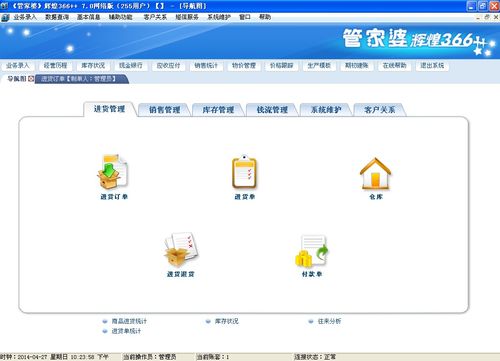Screen dimensions: 500x361
Task: Open the 基本信息 menu
Action: pos(89,17)
